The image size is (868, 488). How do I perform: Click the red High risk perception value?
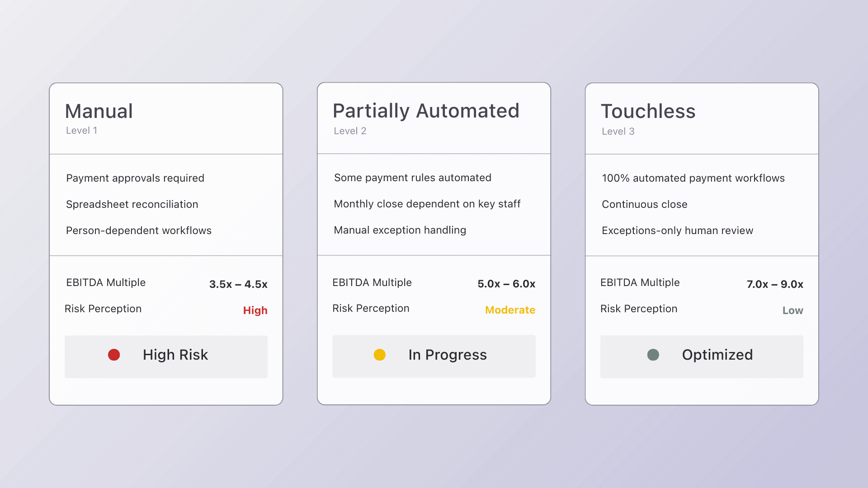[255, 310]
